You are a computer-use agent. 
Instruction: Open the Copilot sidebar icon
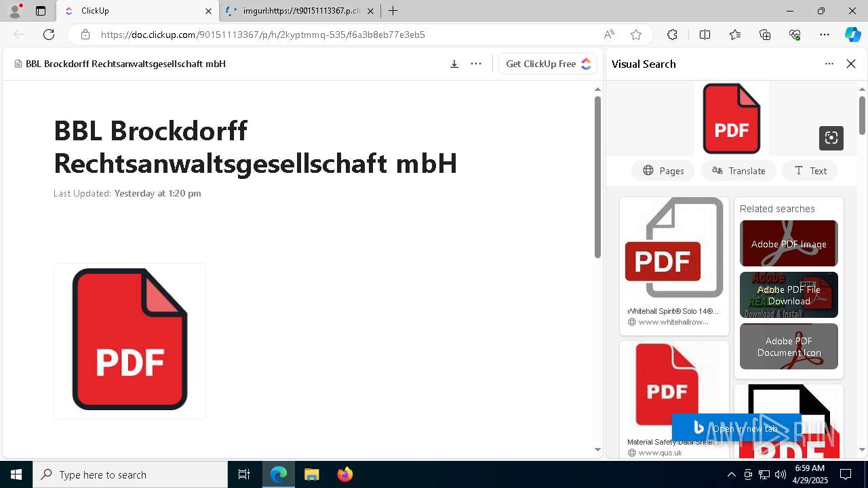[x=853, y=35]
